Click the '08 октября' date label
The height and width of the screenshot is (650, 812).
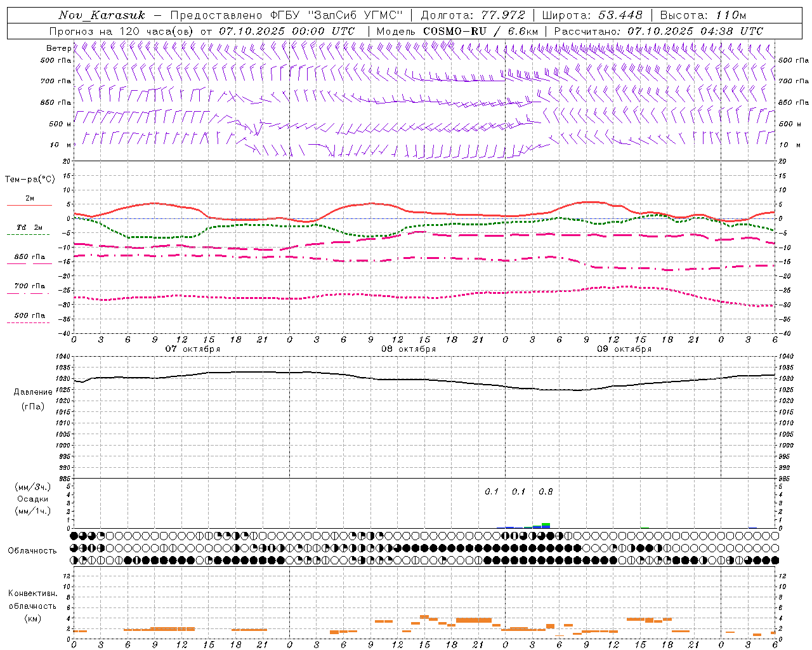click(409, 349)
